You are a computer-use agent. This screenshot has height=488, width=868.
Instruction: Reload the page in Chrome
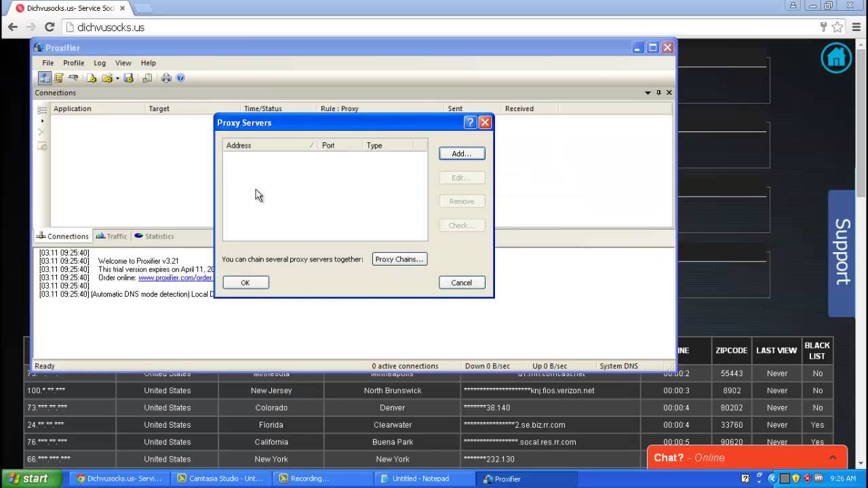click(50, 27)
